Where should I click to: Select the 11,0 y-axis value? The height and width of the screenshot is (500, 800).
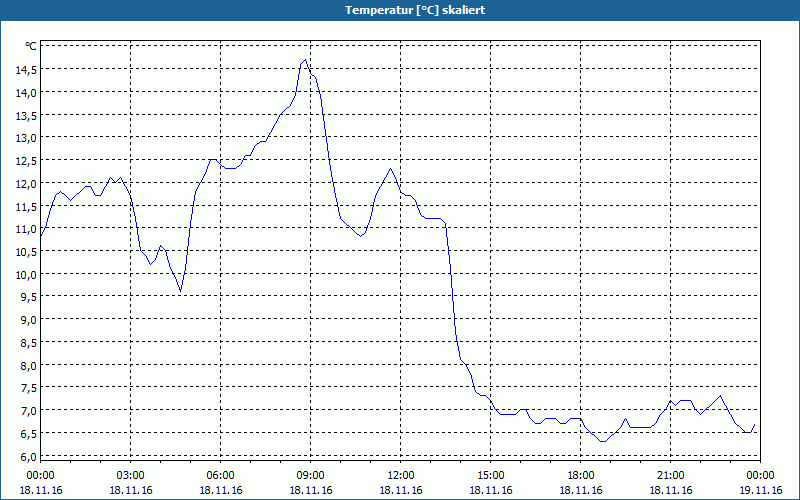27,229
